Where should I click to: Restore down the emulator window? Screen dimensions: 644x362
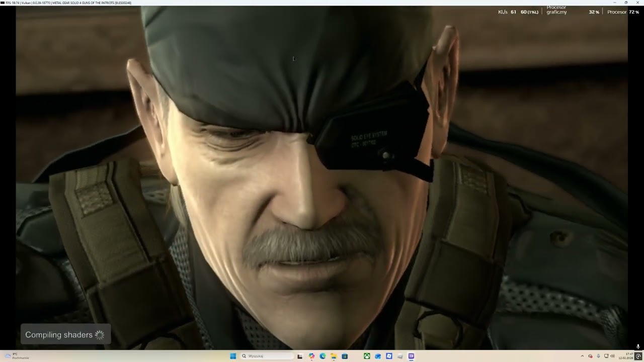[626, 3]
